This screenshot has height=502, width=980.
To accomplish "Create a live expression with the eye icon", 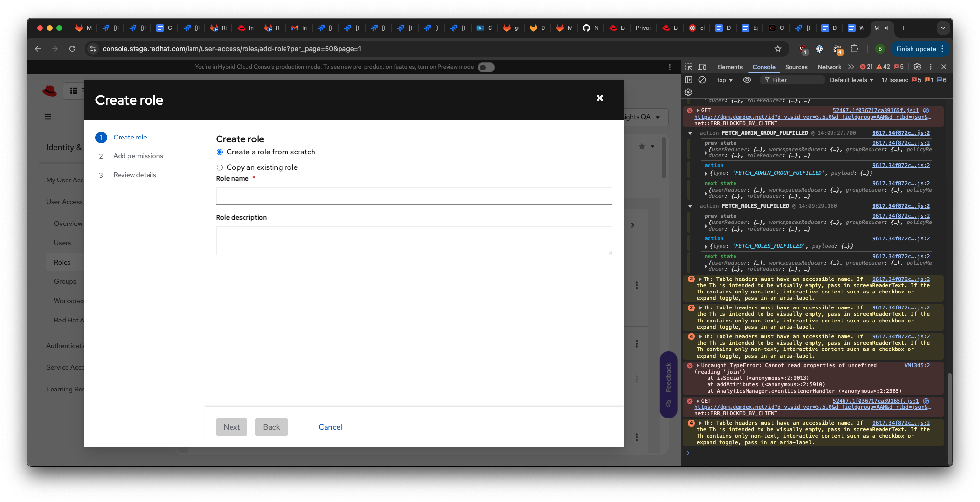I will 747,80.
